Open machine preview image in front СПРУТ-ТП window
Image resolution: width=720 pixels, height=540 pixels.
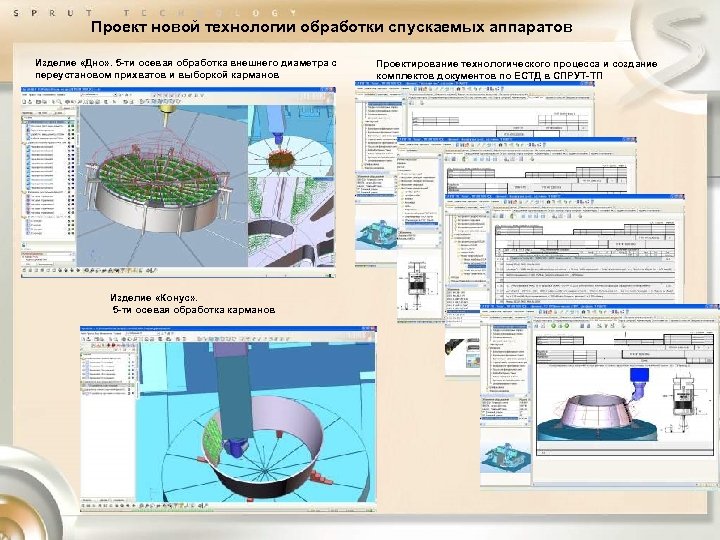pyautogui.click(x=506, y=457)
